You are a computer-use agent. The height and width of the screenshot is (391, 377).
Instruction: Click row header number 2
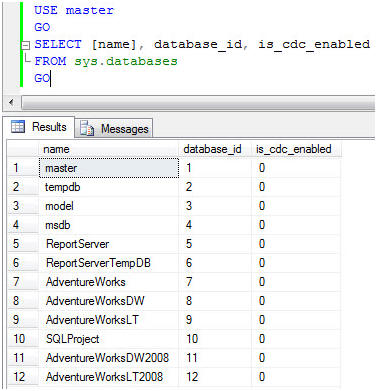click(x=23, y=187)
